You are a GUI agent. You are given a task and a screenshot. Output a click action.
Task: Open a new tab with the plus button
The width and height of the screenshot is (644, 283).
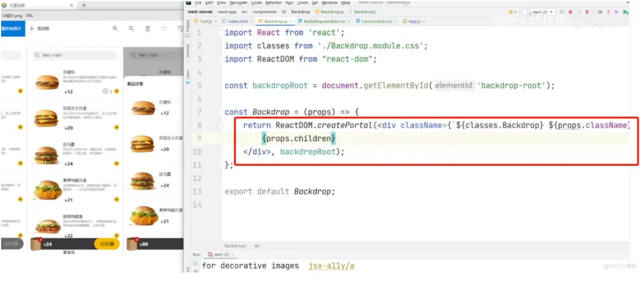84,5
